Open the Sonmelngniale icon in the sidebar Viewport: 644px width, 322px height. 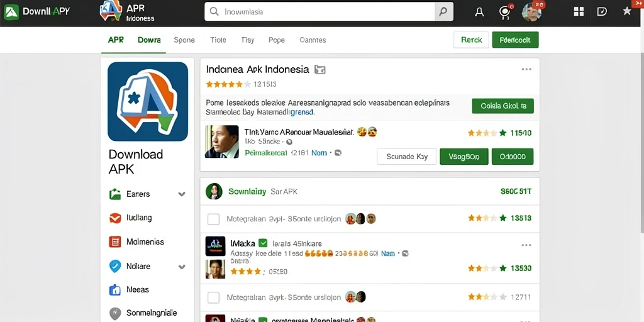[115, 313]
